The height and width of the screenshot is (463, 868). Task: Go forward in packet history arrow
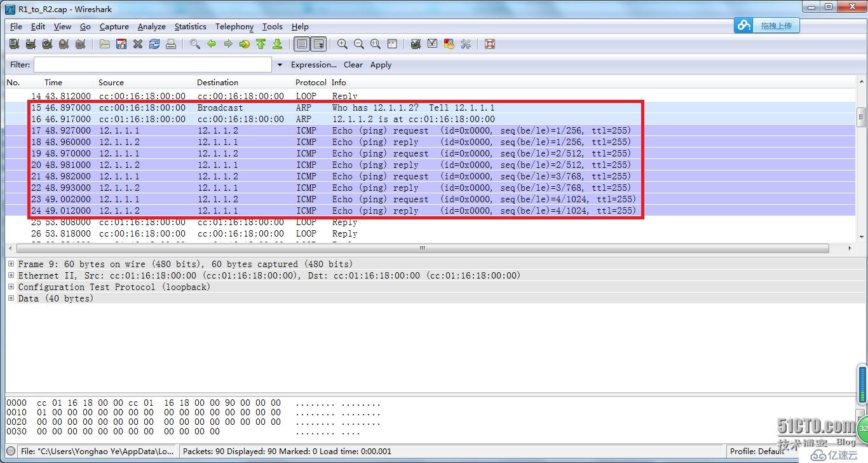point(228,44)
